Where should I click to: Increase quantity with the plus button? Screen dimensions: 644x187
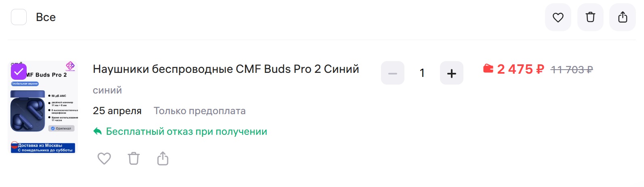(451, 73)
